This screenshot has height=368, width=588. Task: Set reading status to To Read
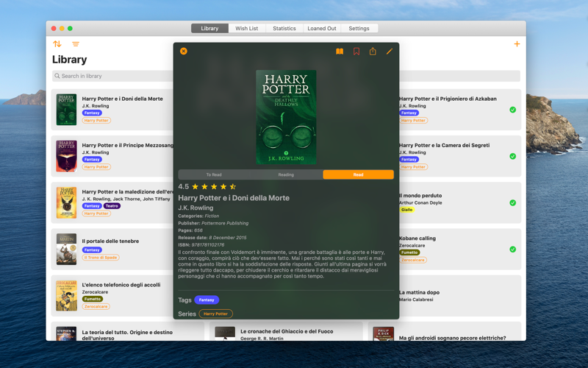point(214,174)
